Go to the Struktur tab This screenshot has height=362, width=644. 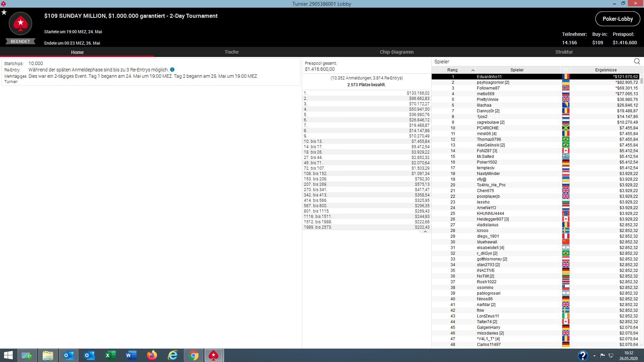click(x=564, y=52)
